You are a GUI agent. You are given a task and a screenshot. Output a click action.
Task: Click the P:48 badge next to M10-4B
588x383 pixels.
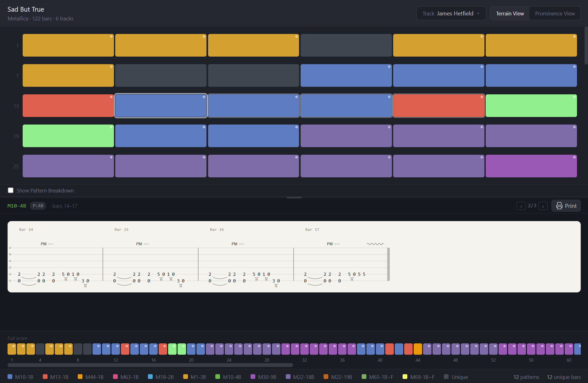click(x=38, y=206)
